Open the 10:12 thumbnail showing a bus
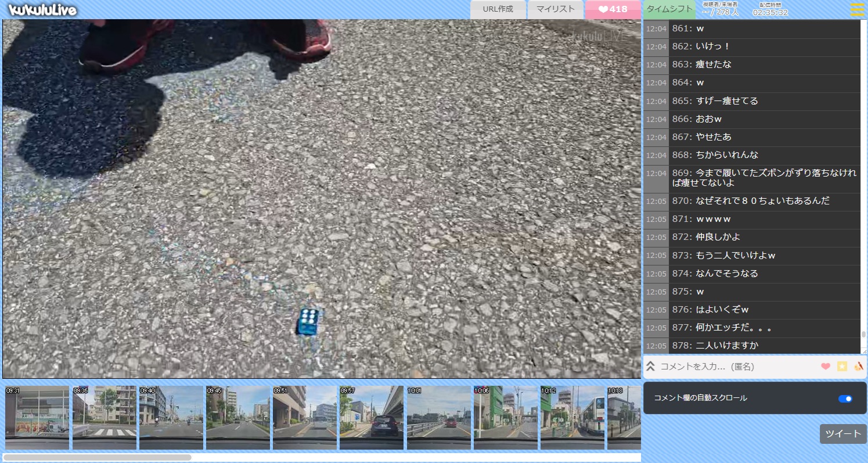 pyautogui.click(x=572, y=418)
